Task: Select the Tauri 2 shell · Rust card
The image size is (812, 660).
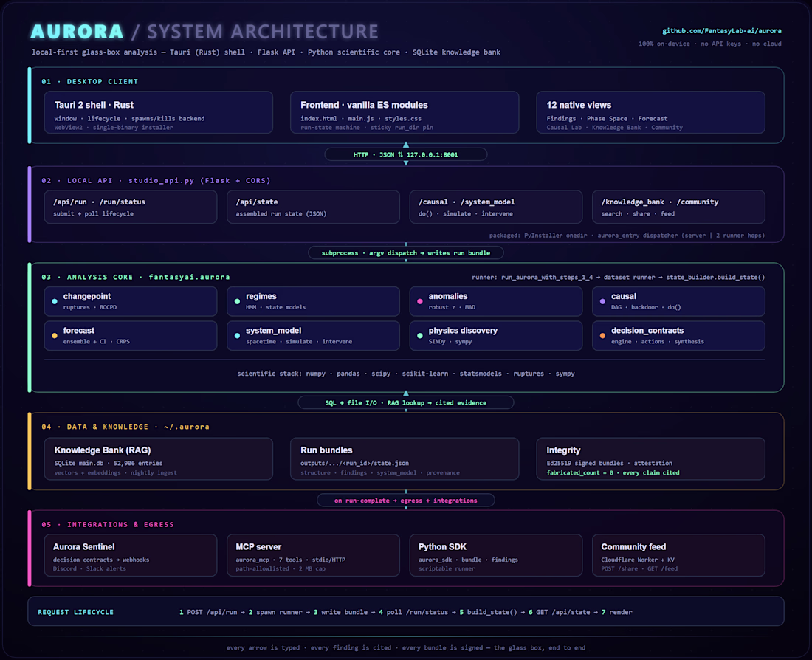Action: [159, 112]
